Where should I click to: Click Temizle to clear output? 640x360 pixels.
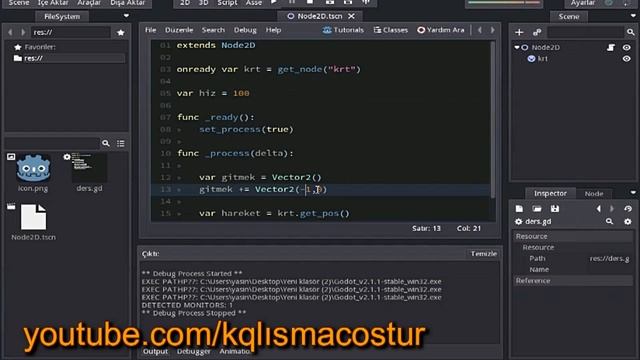click(484, 254)
